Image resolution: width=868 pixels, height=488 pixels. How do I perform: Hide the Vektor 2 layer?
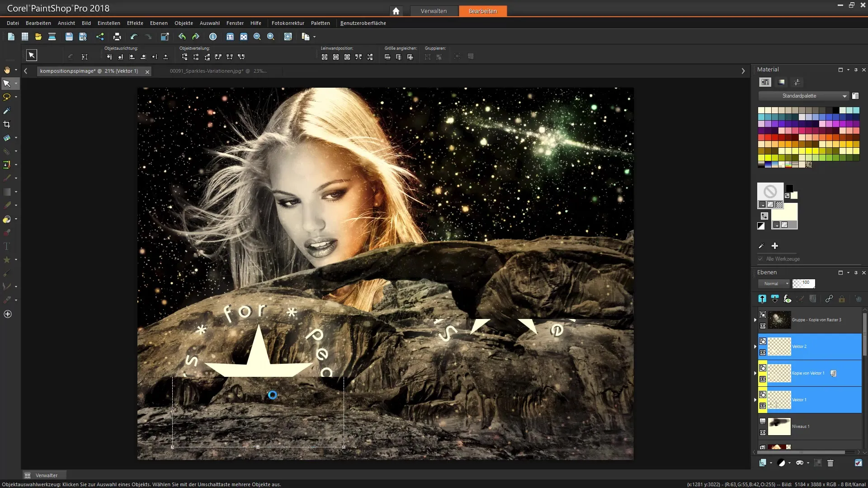(x=763, y=352)
